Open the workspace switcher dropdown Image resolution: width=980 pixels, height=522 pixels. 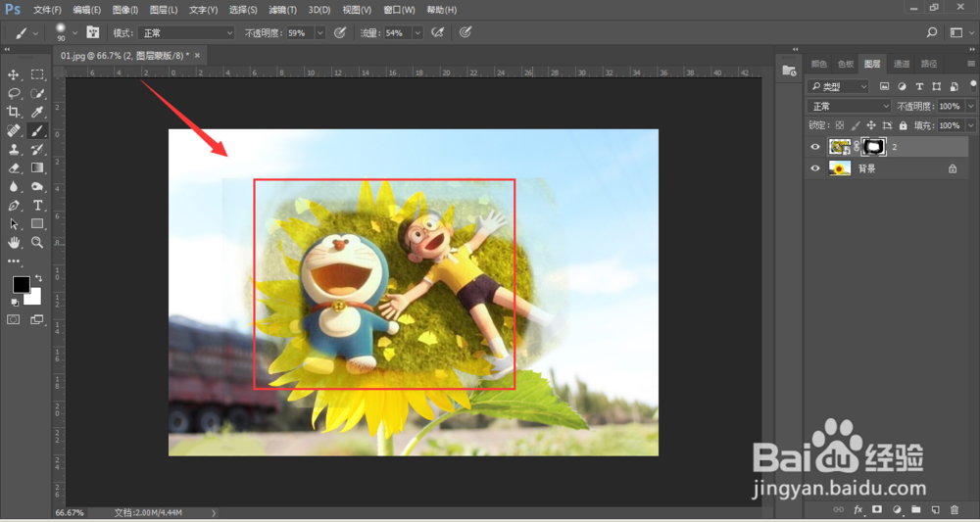(x=961, y=32)
